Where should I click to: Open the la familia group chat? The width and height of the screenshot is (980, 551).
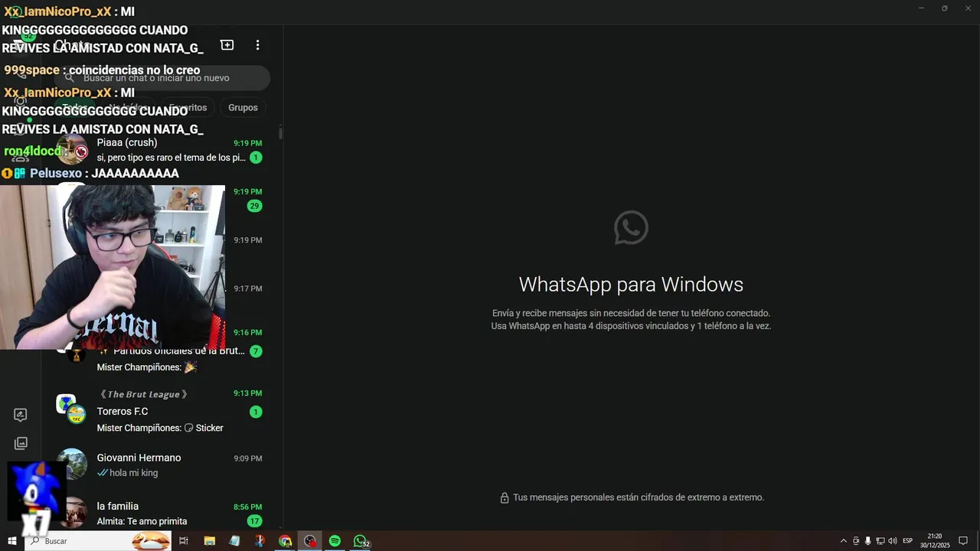click(162, 514)
